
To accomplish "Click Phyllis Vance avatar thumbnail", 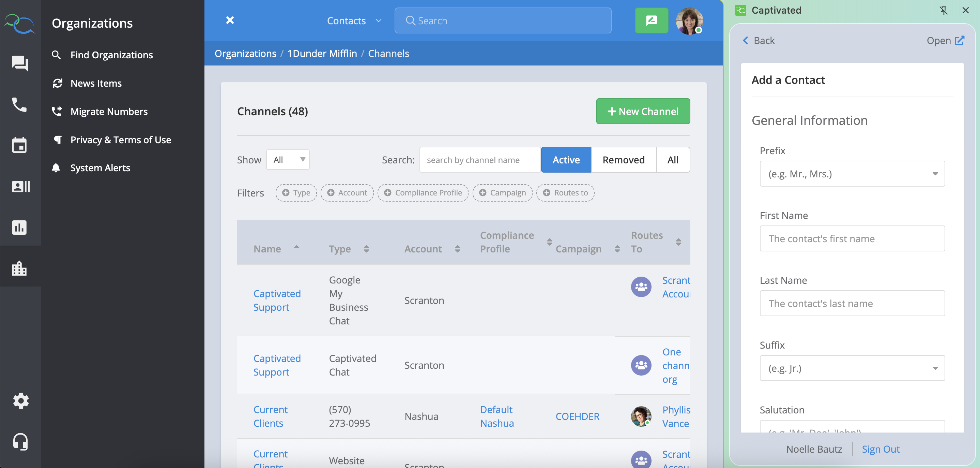I will [x=641, y=416].
